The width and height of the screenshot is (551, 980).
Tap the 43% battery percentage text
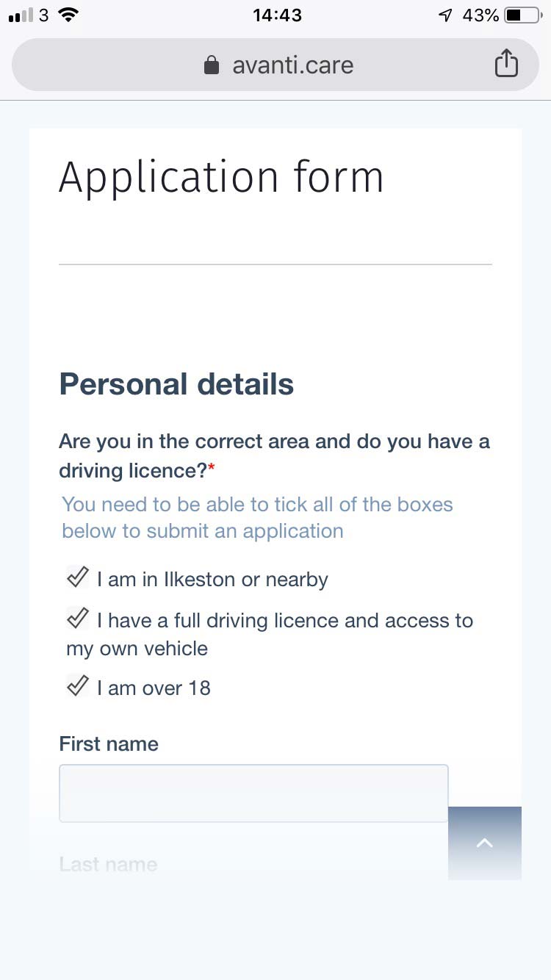pyautogui.click(x=480, y=15)
